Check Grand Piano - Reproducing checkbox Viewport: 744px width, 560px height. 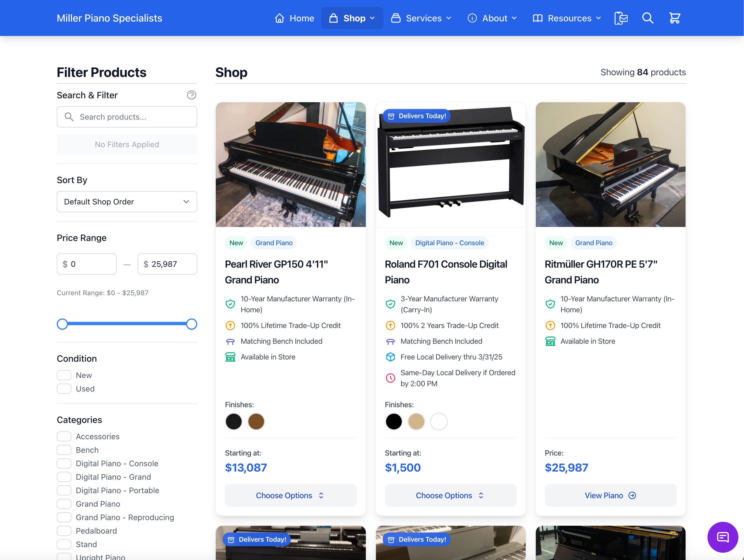pyautogui.click(x=64, y=517)
